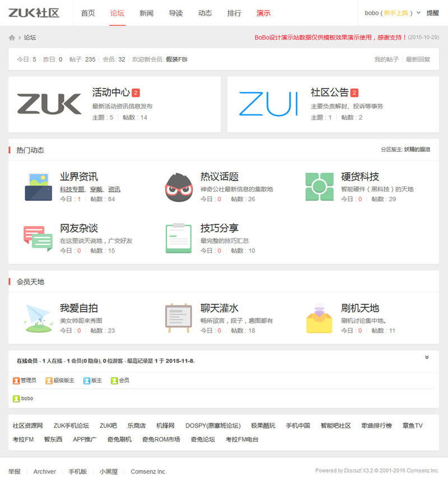448x484 pixels.
Task: Open moderator 妖精的眼泪 profile
Action: click(x=417, y=149)
